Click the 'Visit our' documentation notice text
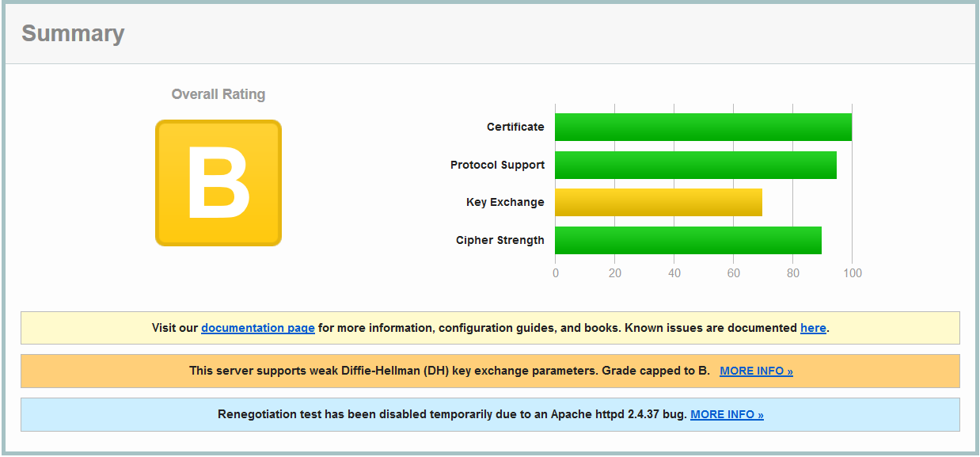 175,328
